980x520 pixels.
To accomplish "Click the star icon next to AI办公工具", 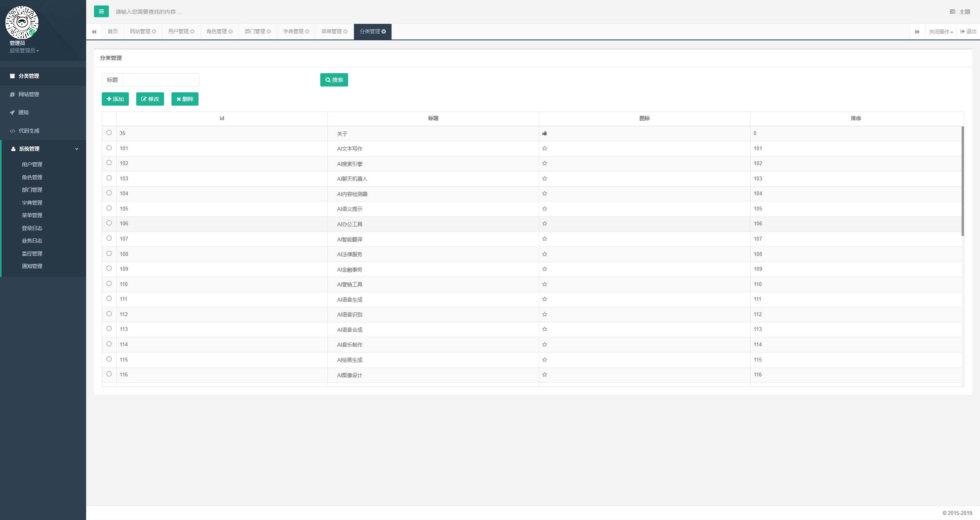I will [x=545, y=223].
